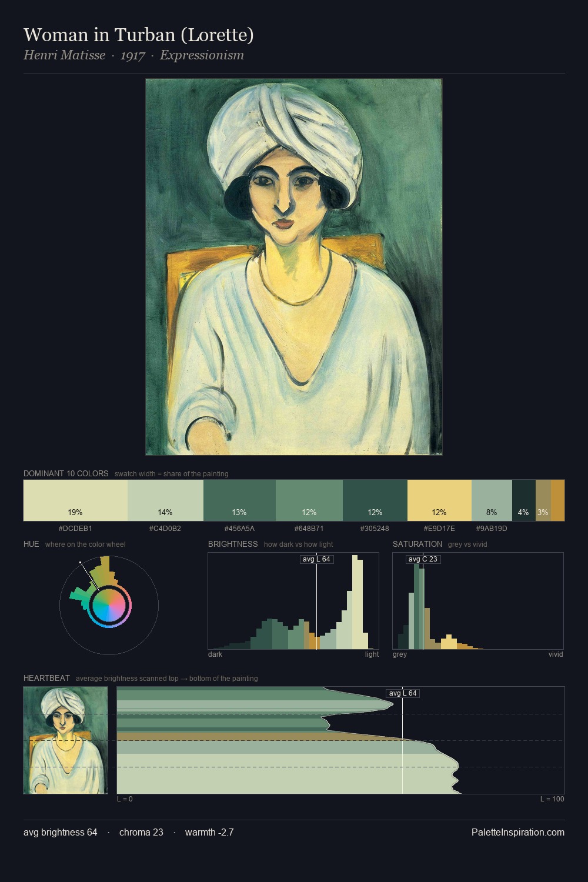Click the 'avg C 23' label
The width and height of the screenshot is (588, 882).
tap(423, 559)
